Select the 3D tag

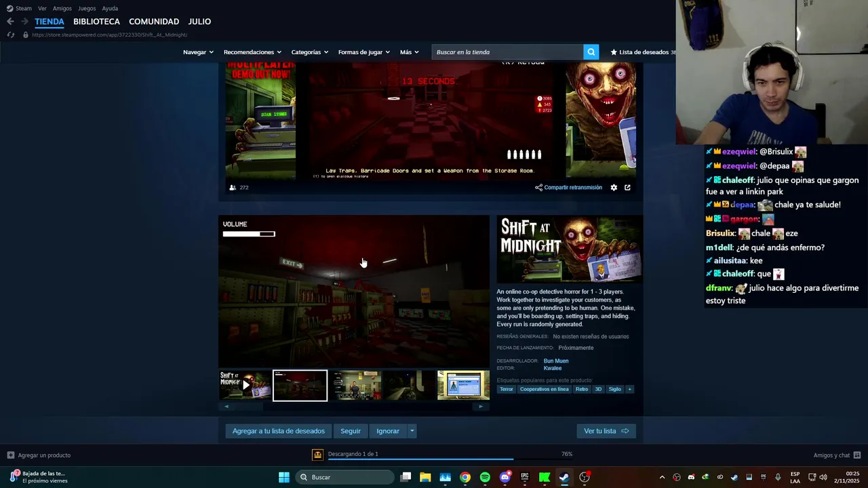point(598,389)
